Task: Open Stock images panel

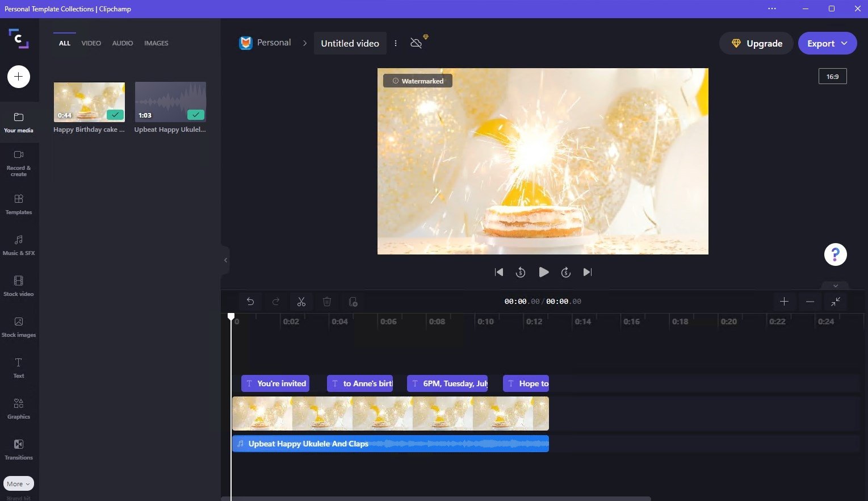Action: coord(19,327)
